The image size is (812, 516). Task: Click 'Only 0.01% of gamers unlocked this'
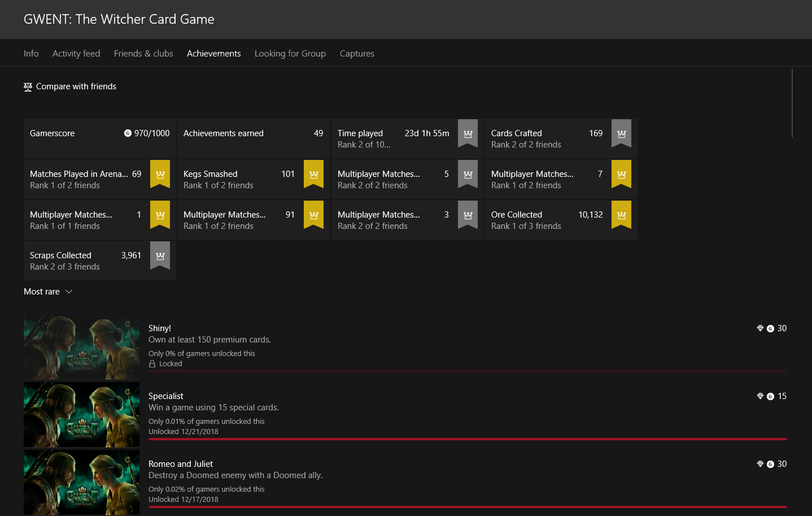tap(207, 422)
